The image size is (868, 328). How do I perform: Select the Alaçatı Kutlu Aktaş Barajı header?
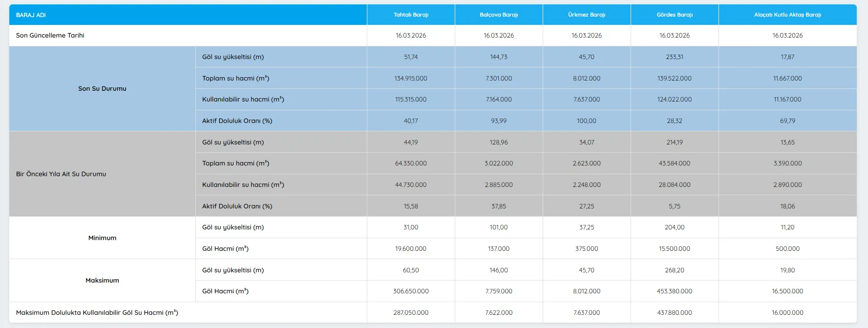pyautogui.click(x=787, y=15)
